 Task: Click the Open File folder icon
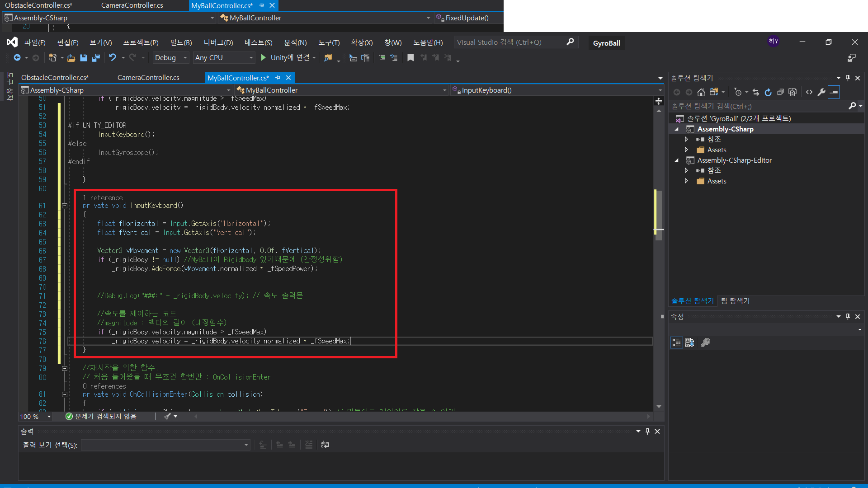click(x=71, y=58)
